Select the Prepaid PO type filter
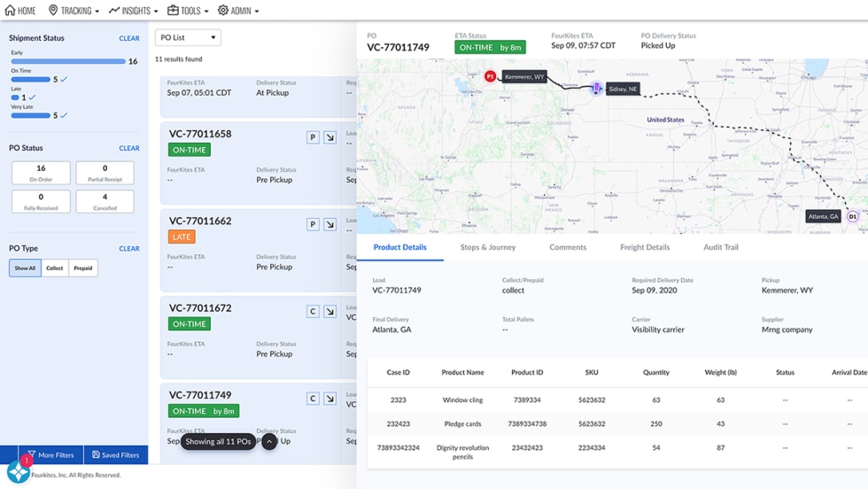This screenshot has height=489, width=868. click(83, 268)
